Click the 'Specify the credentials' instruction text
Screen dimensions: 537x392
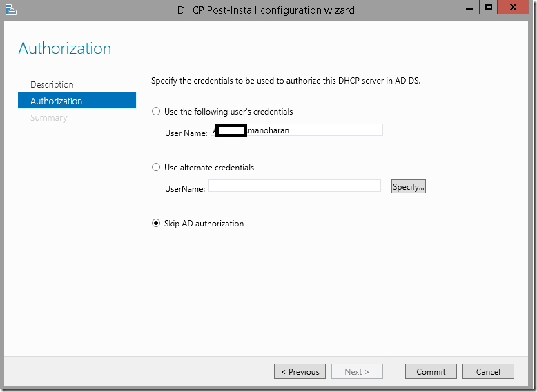286,81
